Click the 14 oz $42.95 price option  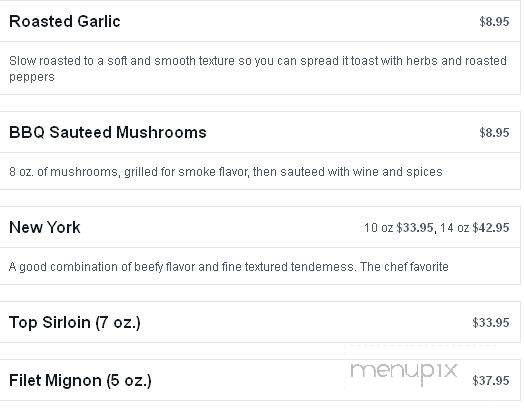[x=475, y=228]
